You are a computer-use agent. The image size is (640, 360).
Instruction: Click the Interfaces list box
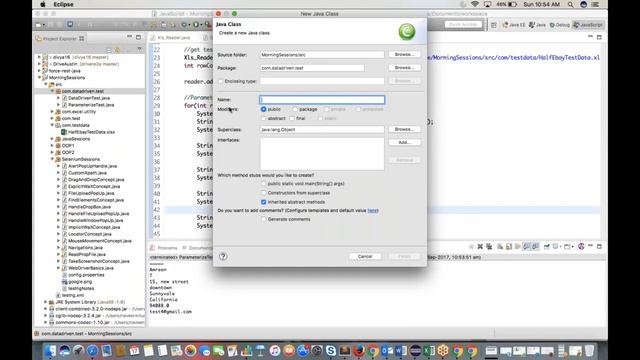tap(322, 153)
